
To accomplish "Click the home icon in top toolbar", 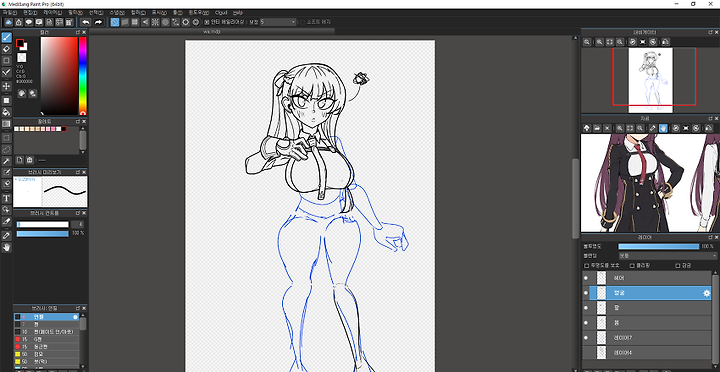I will pyautogui.click(x=18, y=22).
